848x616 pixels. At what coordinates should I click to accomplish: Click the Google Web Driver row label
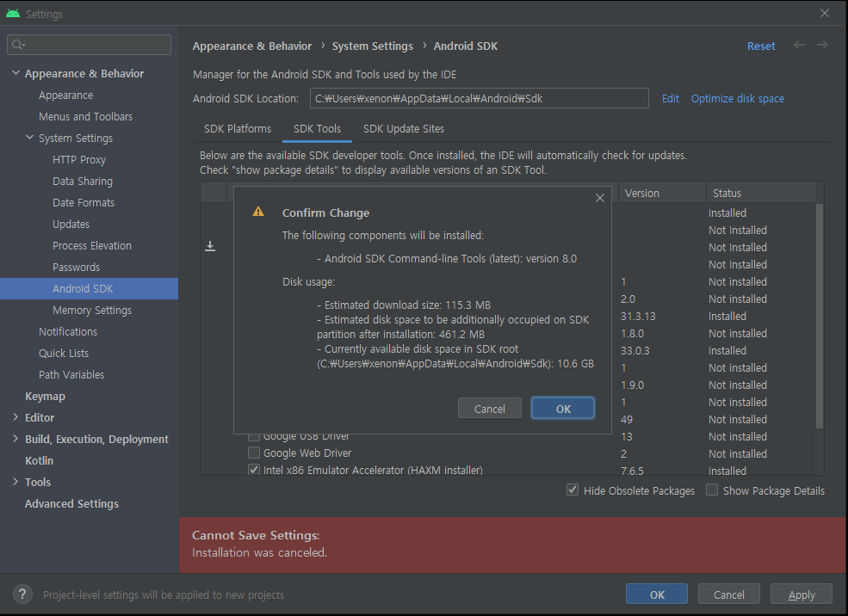coord(306,453)
